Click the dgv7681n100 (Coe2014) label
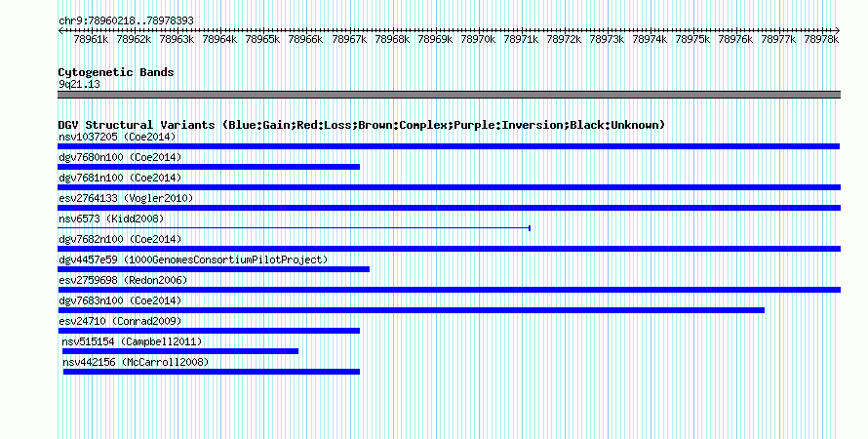 click(x=120, y=178)
